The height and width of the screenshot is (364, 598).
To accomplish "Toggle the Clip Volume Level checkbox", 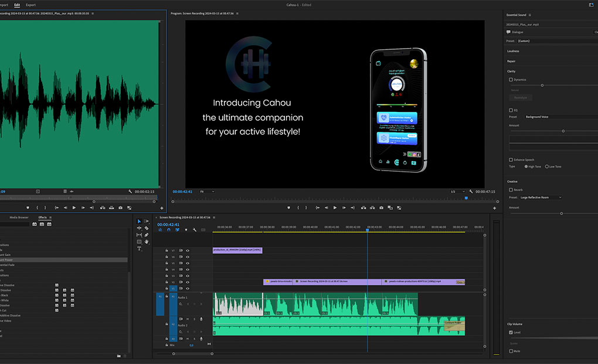I will (511, 332).
